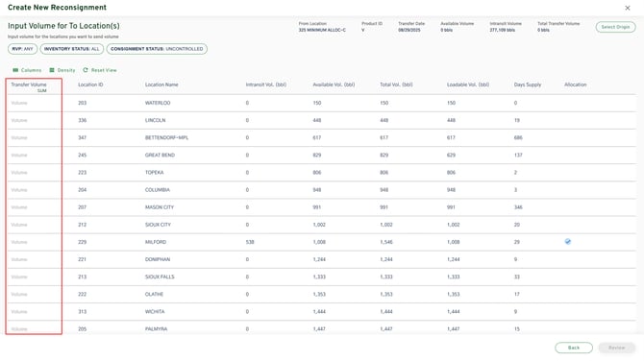Click the Back button
This screenshot has height=361, width=644.
574,348
